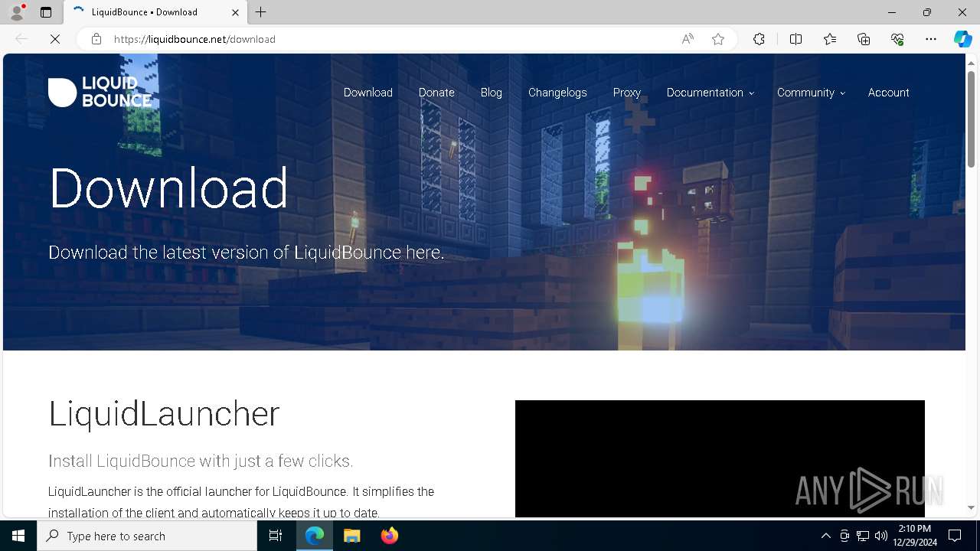
Task: Expand Documentation dropdown menu
Action: 710,93
